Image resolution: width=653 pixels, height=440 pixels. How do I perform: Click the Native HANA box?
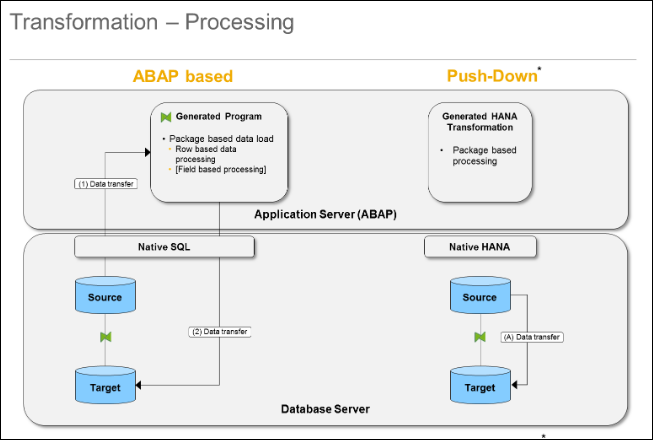click(480, 247)
